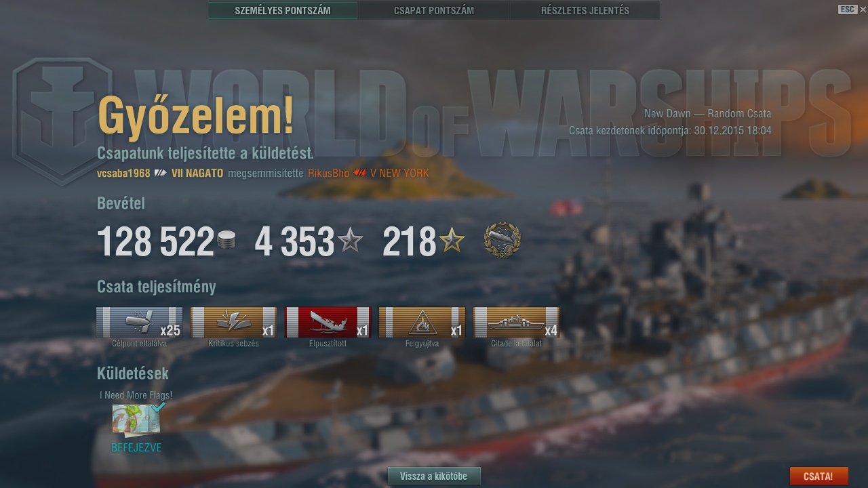Screen dimensions: 868x488
Task: Open the Részletes jelentés tab
Action: (x=585, y=10)
